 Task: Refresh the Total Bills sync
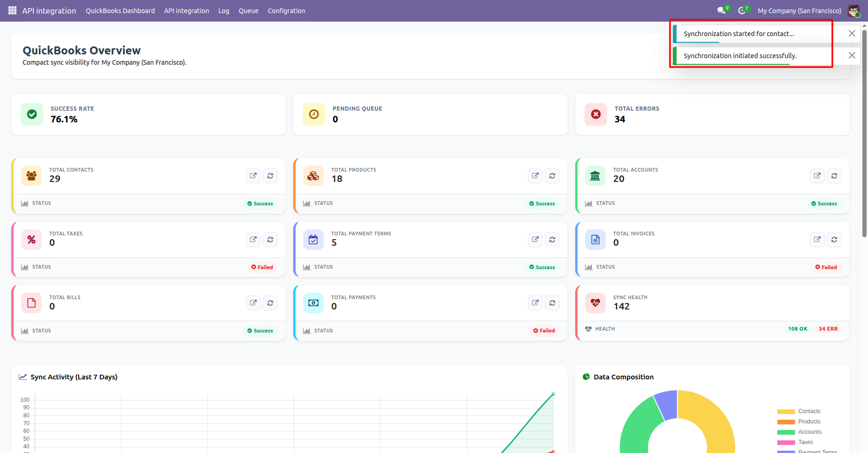pyautogui.click(x=270, y=303)
